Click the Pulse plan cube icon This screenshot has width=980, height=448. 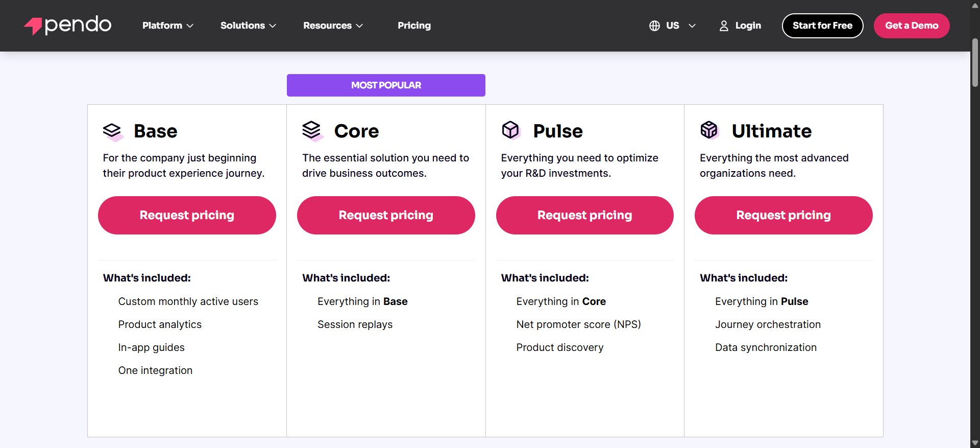click(x=510, y=130)
